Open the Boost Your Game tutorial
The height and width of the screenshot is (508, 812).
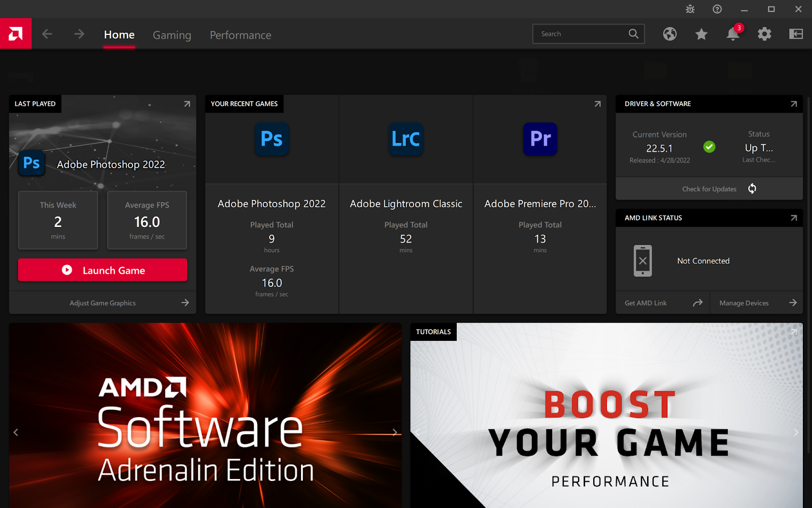606,415
